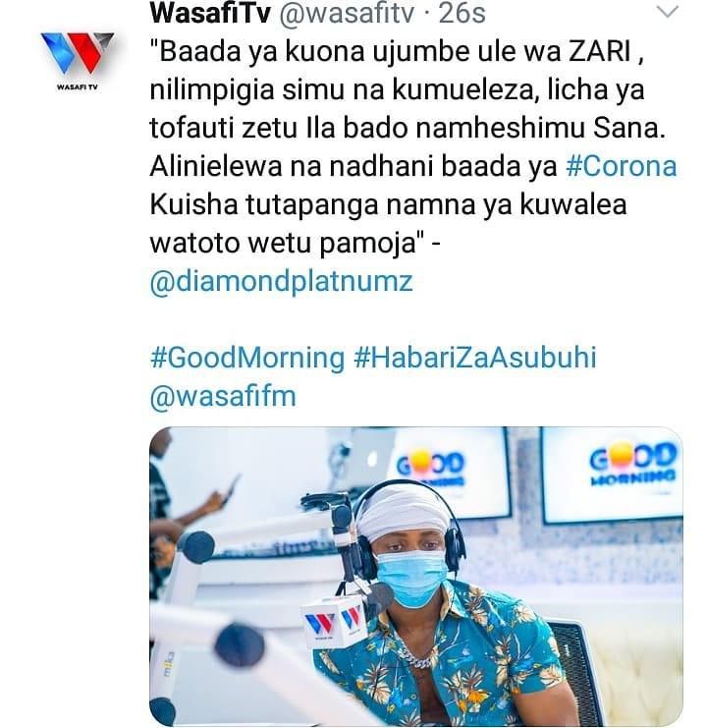Follow the #GoodMorning hashtag link

pyautogui.click(x=247, y=358)
